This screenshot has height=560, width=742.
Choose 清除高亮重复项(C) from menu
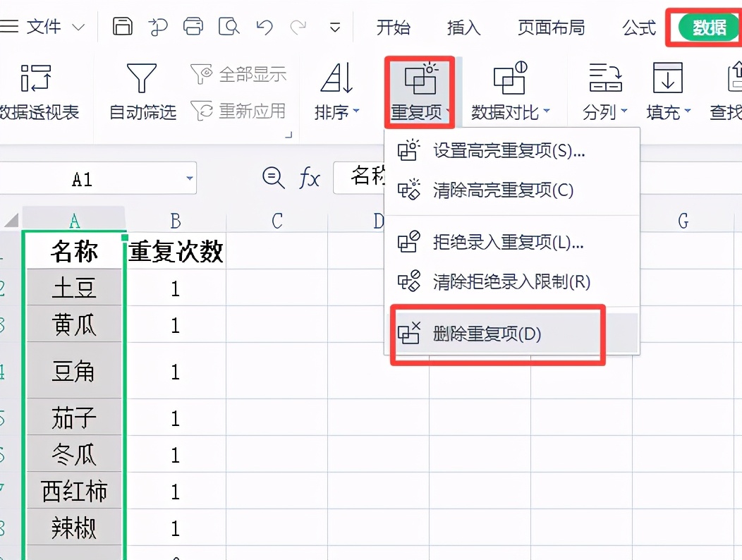click(x=512, y=190)
